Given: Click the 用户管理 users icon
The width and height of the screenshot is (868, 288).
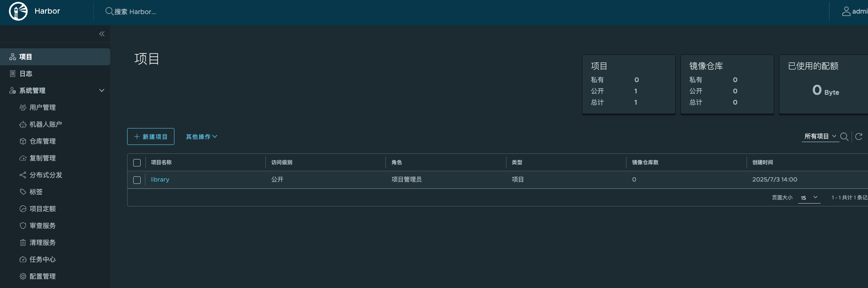Looking at the screenshot, I should 23,107.
